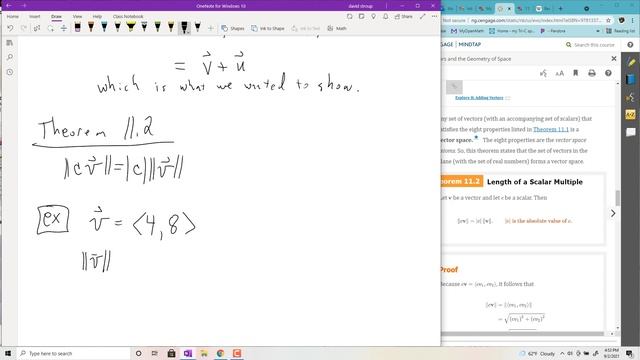This screenshot has width=640, height=360.
Task: Toggle bookmark on this reader page
Action: tap(576, 73)
